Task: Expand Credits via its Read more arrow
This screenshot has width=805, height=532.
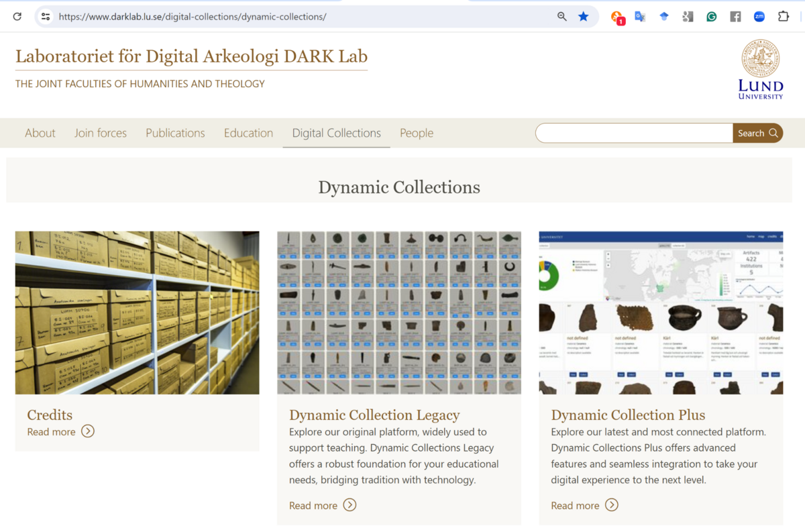Action: point(88,431)
